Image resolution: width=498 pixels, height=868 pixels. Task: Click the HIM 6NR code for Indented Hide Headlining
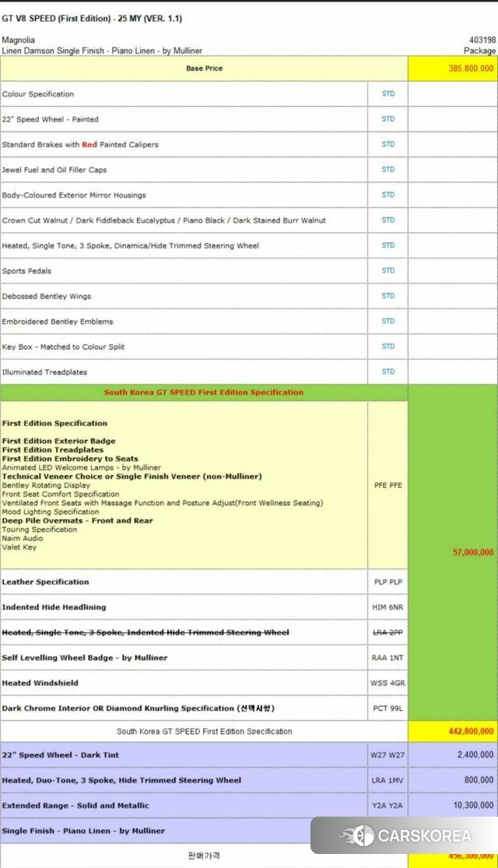click(388, 607)
